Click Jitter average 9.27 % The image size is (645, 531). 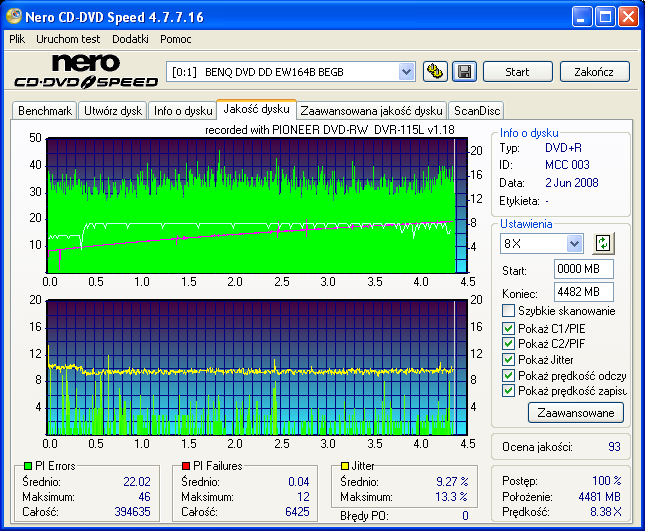[452, 481]
